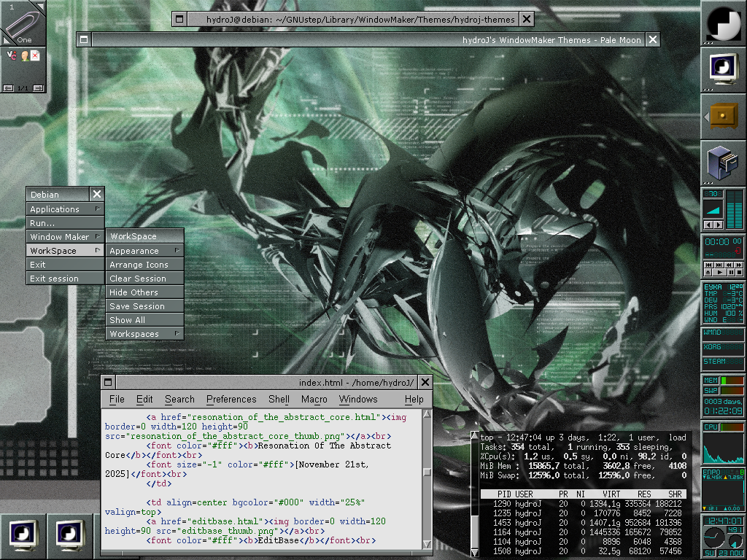Click the user avatar tray icon
Screen dimensions: 747x560
[x=23, y=55]
